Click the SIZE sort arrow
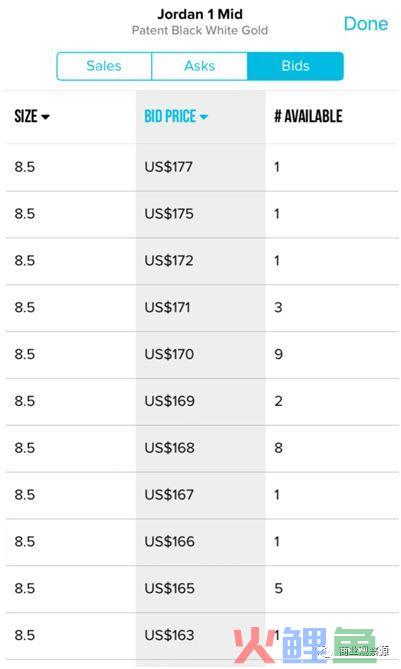 click(45, 116)
